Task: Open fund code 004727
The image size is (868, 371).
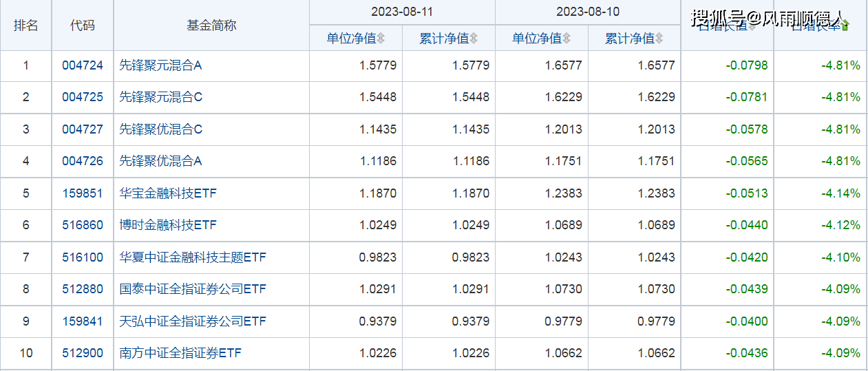Action: 83,129
